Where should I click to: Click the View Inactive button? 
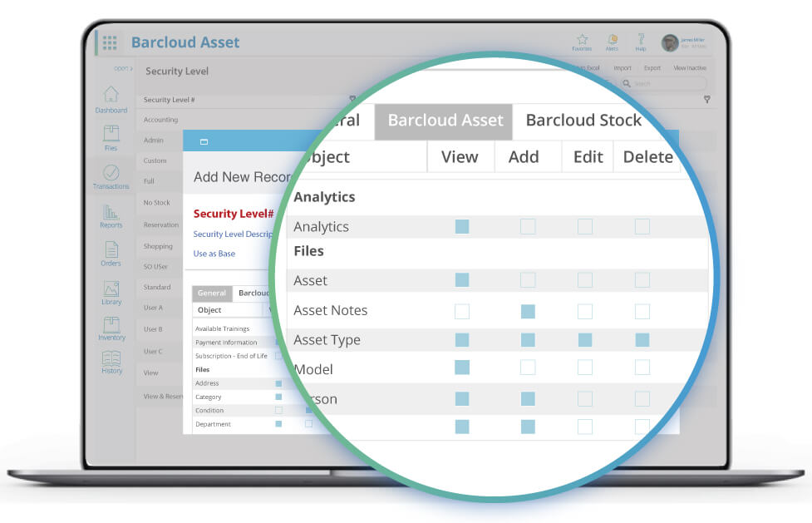point(690,68)
